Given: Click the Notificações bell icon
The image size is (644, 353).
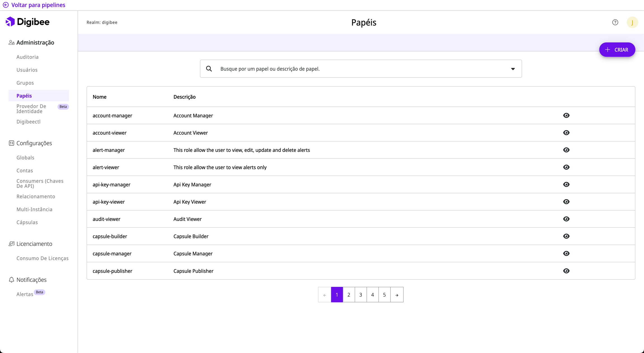Looking at the screenshot, I should click(x=11, y=280).
